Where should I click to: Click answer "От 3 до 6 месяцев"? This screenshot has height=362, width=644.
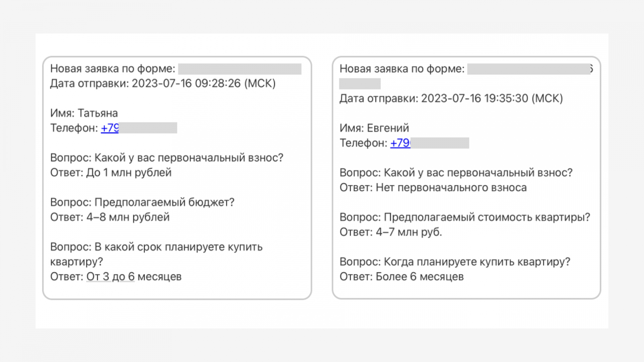coord(134,277)
